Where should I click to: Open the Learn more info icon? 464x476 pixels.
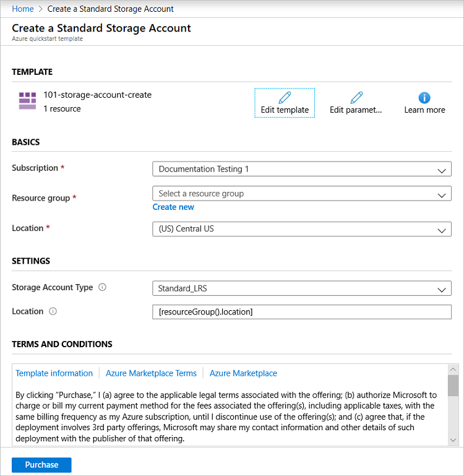[x=424, y=98]
